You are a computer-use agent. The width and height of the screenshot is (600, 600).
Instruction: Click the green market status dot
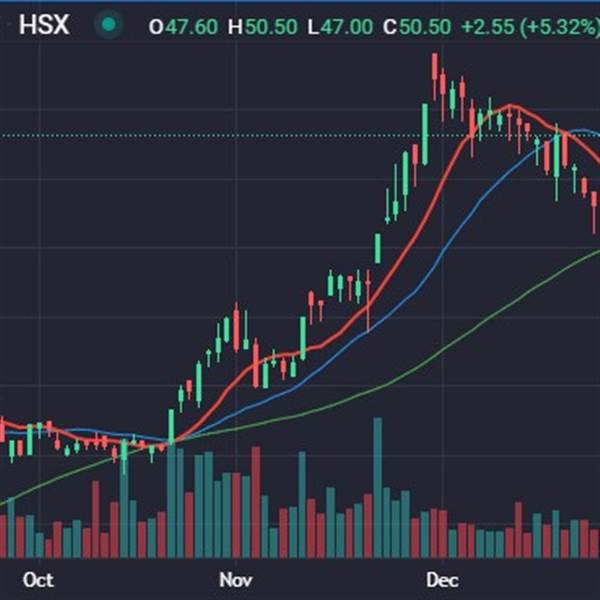tap(109, 25)
